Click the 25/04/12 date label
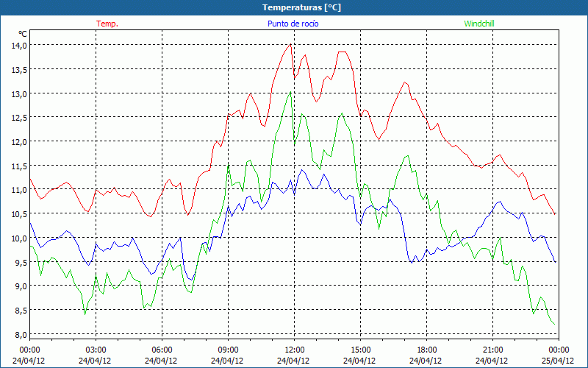Image resolution: width=588 pixels, height=368 pixels. pyautogui.click(x=558, y=361)
